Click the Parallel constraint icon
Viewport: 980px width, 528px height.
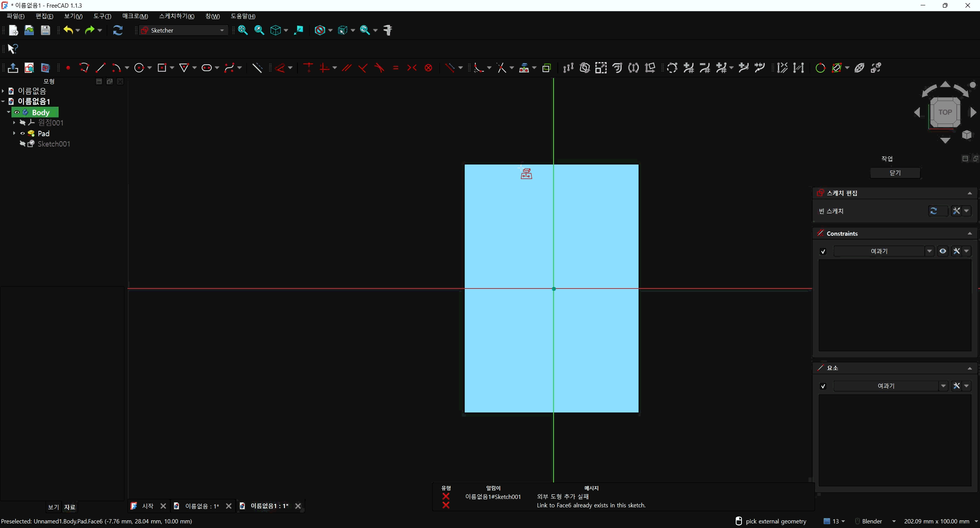[x=347, y=68]
